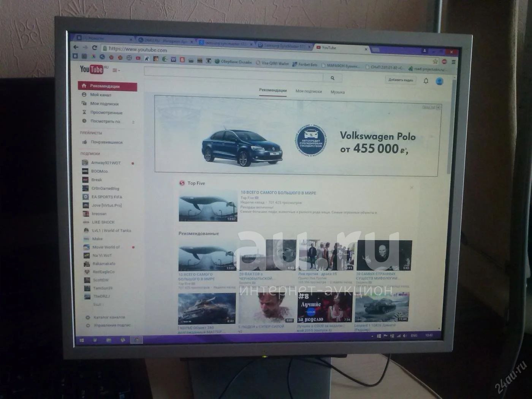Bookmark page with the star icon
532x399 pixels.
click(x=435, y=61)
